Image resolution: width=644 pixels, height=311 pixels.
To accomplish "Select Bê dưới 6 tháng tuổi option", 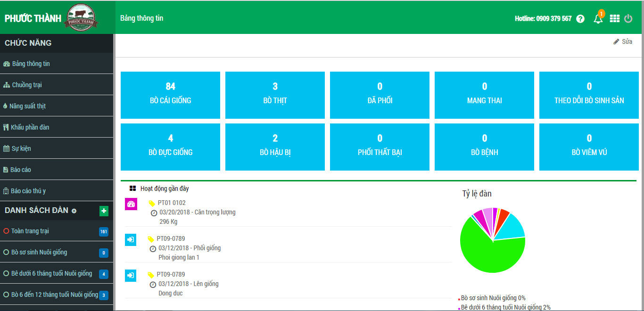I will tap(7, 274).
